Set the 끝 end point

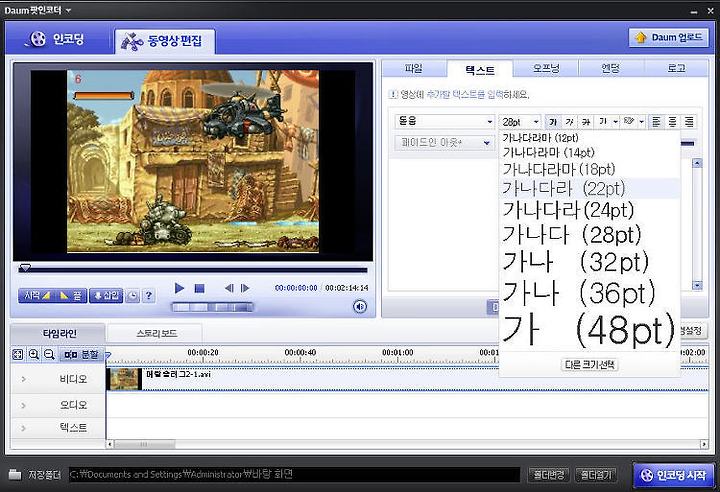[x=71, y=295]
